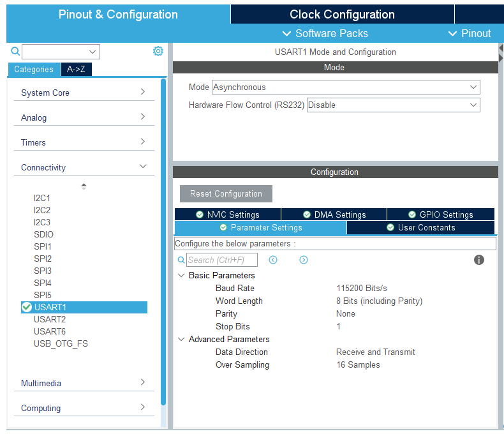Click the parameter info icon
Image resolution: width=504 pixels, height=436 pixels.
479,260
